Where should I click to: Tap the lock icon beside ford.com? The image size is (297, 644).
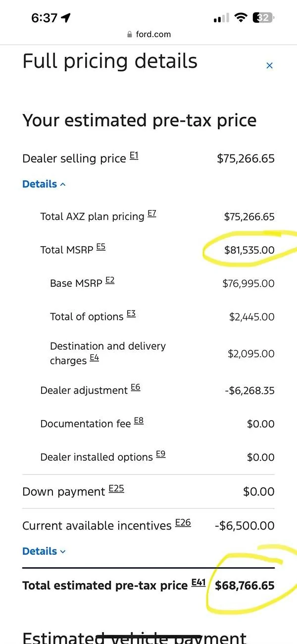[x=130, y=35]
